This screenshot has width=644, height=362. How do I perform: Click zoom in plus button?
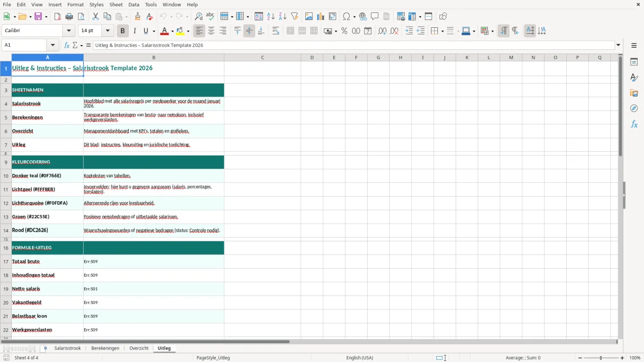pyautogui.click(x=623, y=358)
